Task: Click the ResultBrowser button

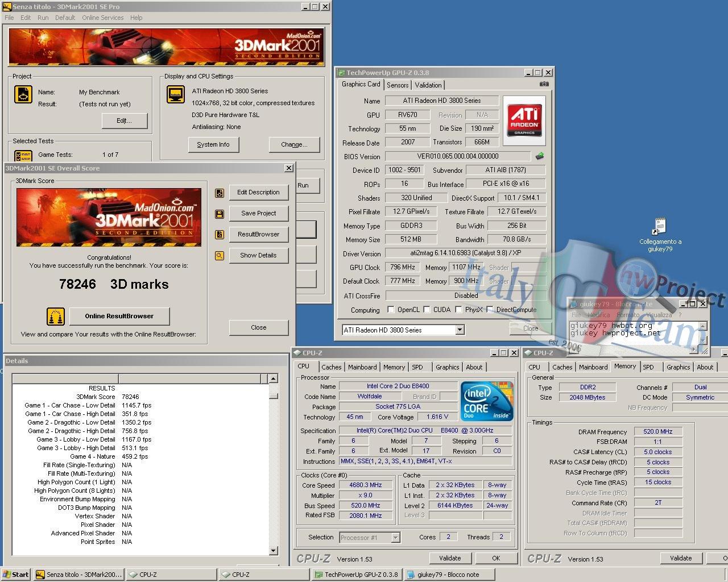Action: pos(259,235)
